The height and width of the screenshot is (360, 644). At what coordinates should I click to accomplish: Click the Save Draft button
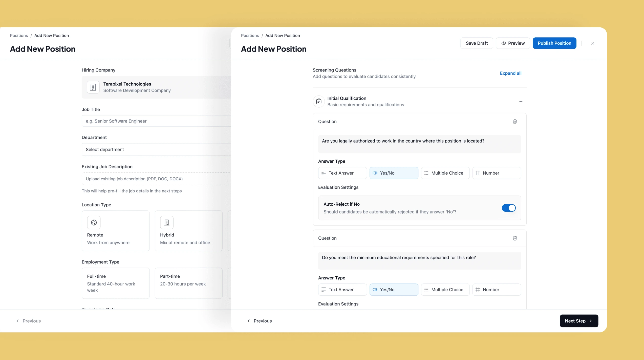click(477, 43)
